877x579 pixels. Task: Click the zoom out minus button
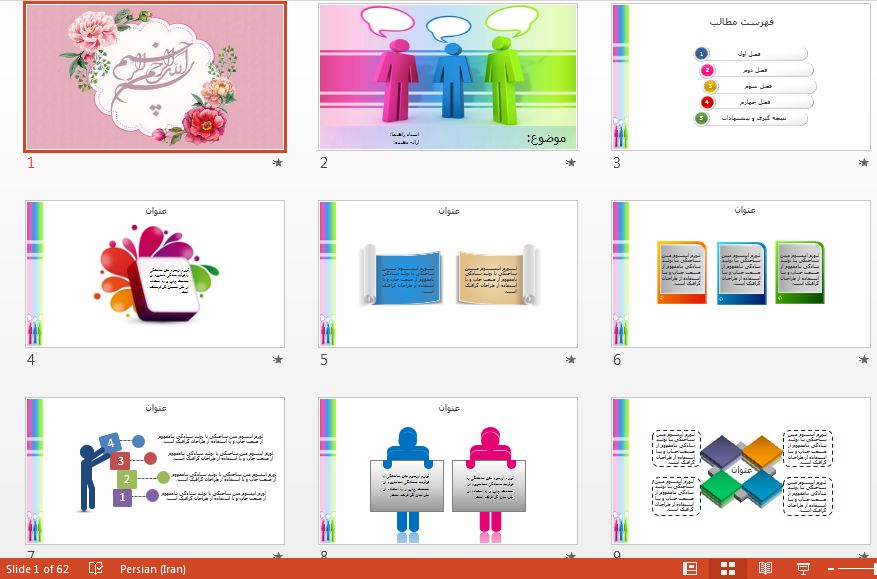point(831,568)
